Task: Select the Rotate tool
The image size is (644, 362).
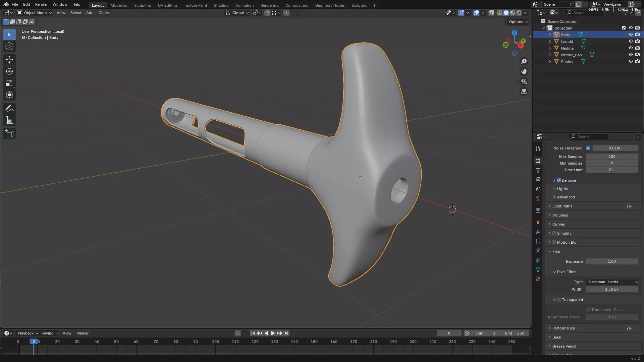Action: [9, 71]
